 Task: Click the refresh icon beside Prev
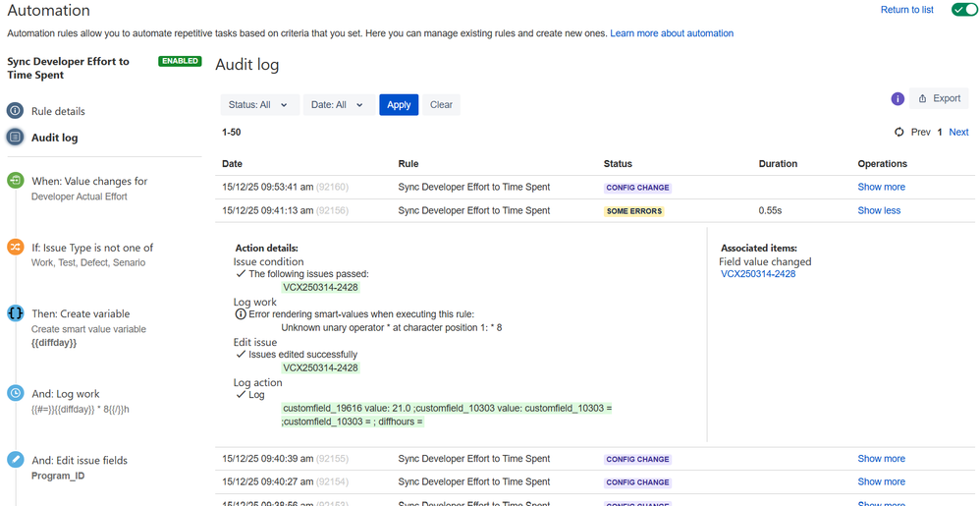coord(899,132)
